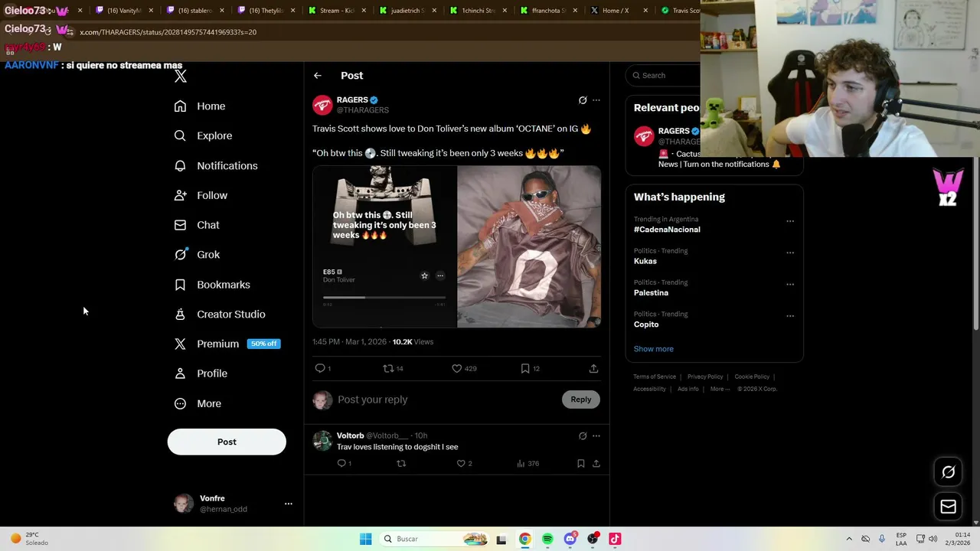Image resolution: width=980 pixels, height=551 pixels.
Task: Click taskbar Buscar search box
Action: pos(435,539)
